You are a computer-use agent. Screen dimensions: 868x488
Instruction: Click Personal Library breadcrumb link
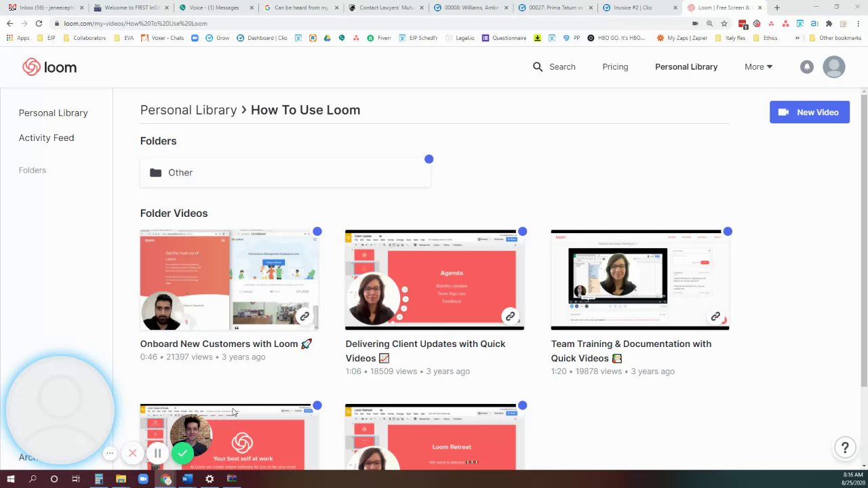189,110
